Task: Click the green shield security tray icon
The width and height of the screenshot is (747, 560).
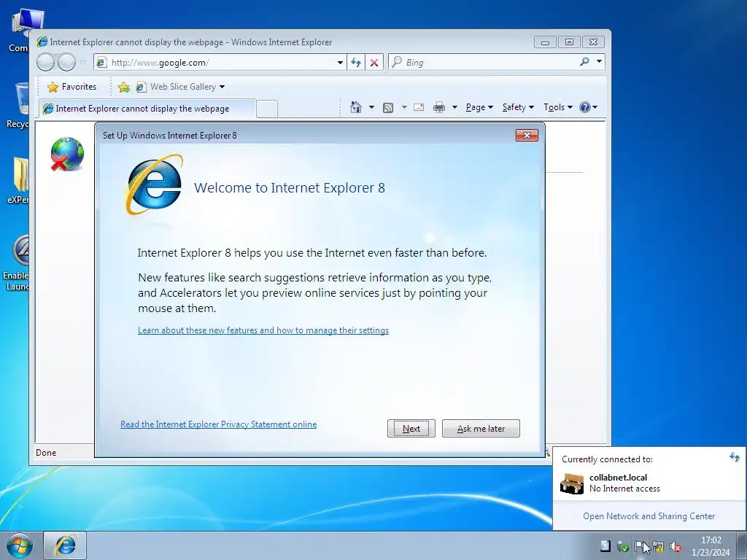Action: [x=622, y=547]
